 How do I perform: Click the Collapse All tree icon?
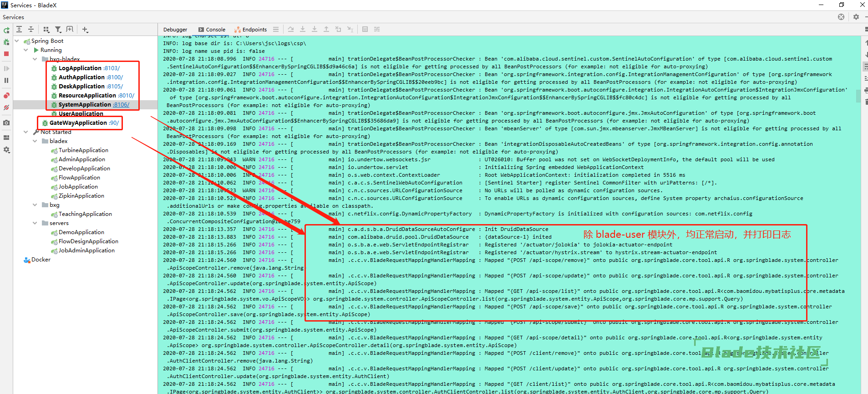tap(31, 29)
